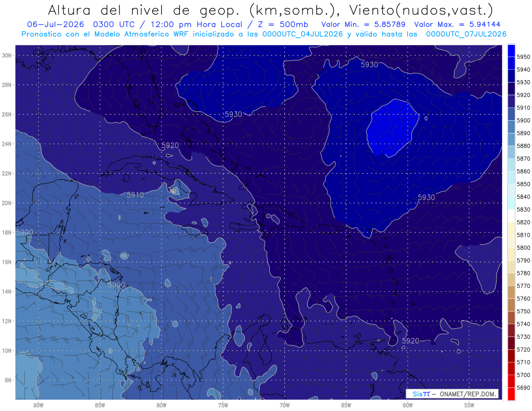Click '12:00 pm Hora Local' text
The height and width of the screenshot is (411, 532).
196,24
